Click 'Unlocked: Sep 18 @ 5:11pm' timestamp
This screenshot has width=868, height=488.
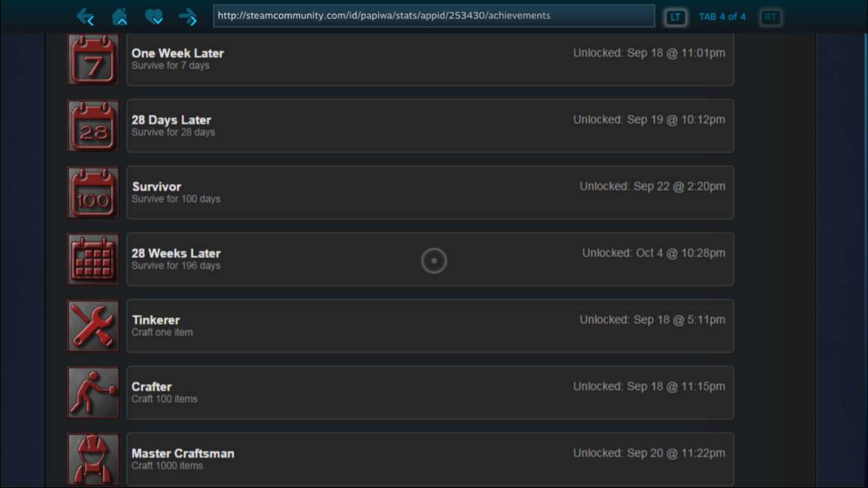(653, 320)
